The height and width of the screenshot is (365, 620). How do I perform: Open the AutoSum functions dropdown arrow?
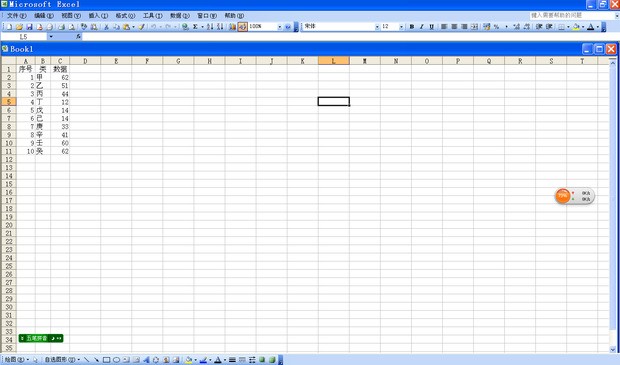(202, 26)
